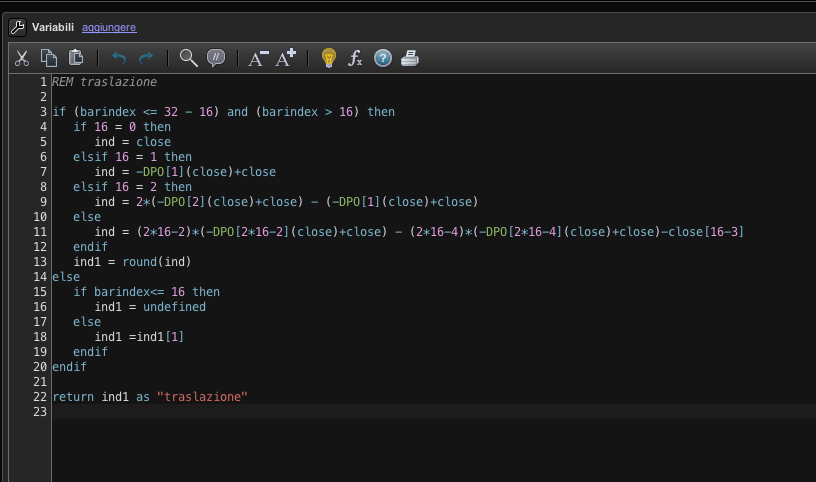Viewport: 816px width, 482px height.
Task: Click the 'REM traslazione' comment line
Action: (x=104, y=82)
